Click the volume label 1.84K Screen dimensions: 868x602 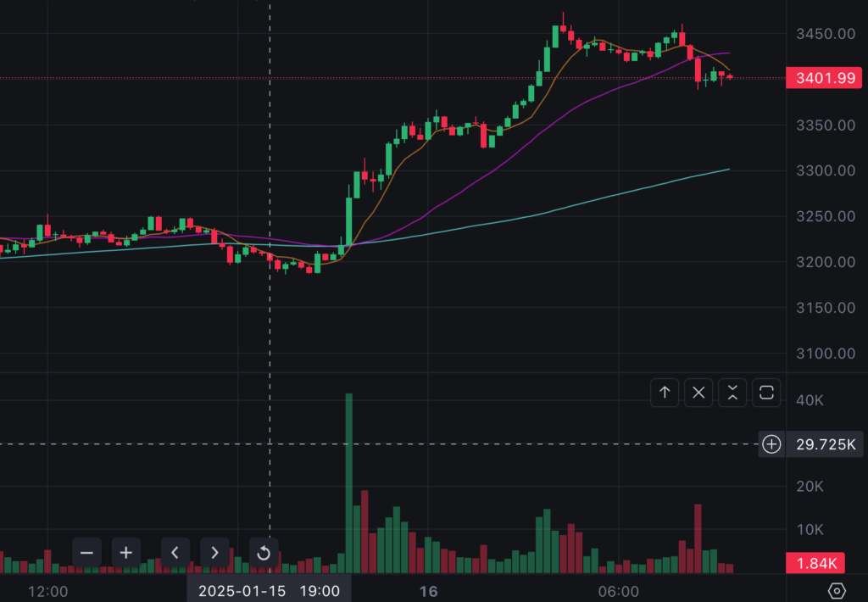point(816,563)
